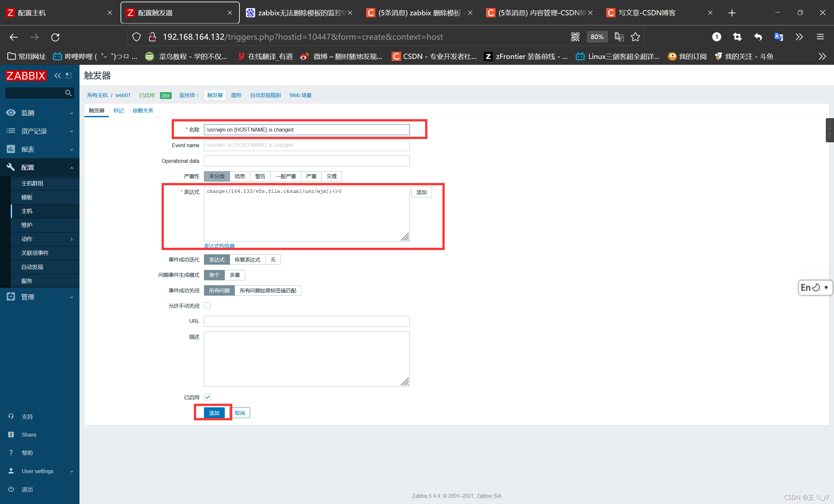Open the 表达式构造器 link
This screenshot has height=504, width=834.
(219, 245)
